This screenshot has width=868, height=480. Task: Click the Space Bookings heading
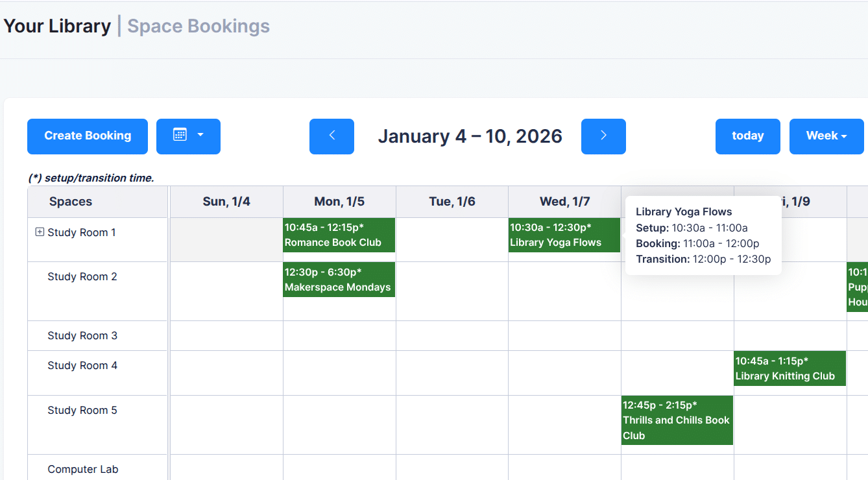click(199, 27)
